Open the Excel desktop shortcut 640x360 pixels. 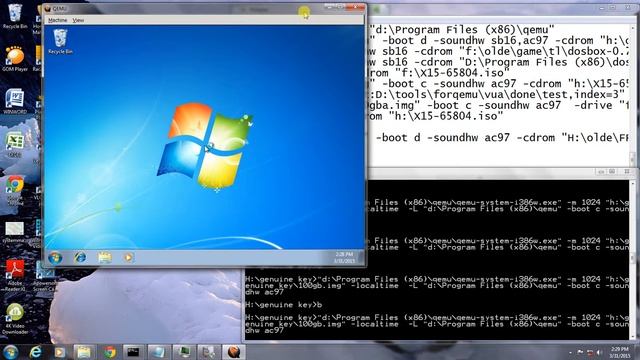[15, 144]
